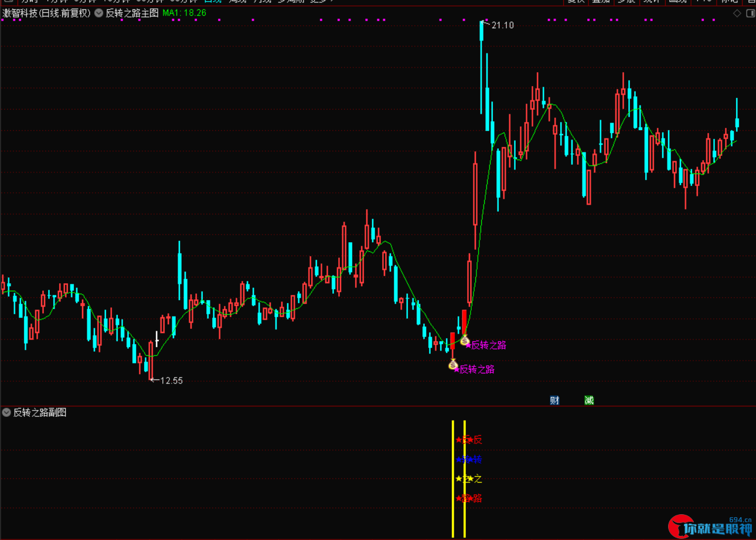Click the lower money bag signal icon
Viewport: 756px width, 540px height.
point(452,364)
